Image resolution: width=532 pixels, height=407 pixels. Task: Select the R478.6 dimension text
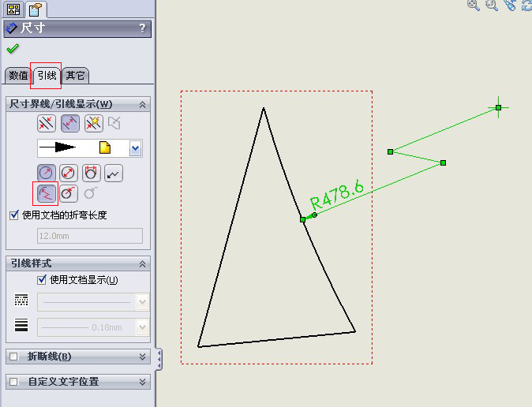tap(337, 196)
